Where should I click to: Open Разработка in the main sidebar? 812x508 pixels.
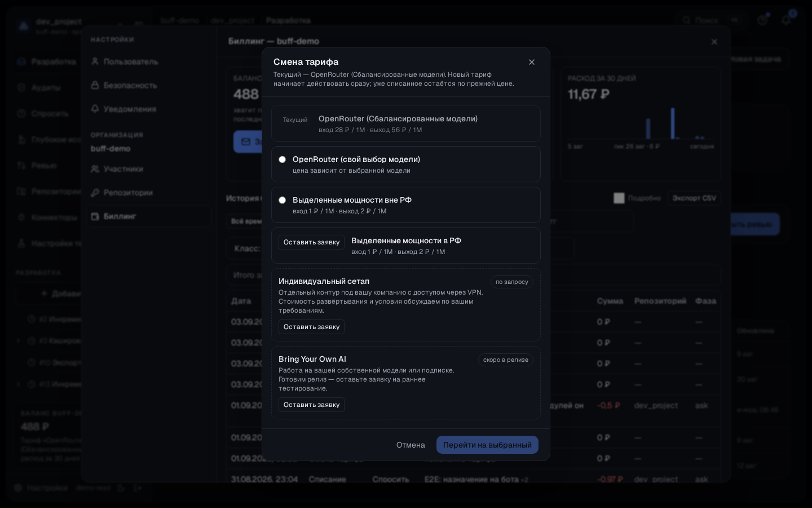coord(47,62)
